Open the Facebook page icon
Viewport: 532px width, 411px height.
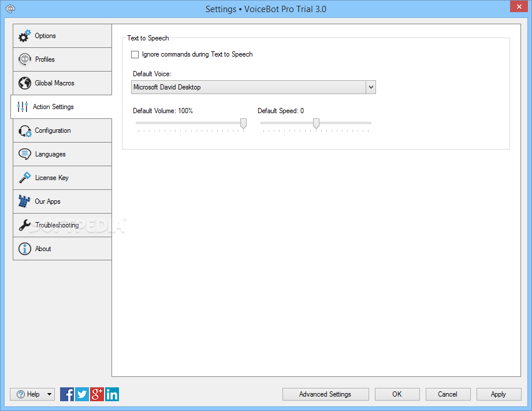[67, 394]
